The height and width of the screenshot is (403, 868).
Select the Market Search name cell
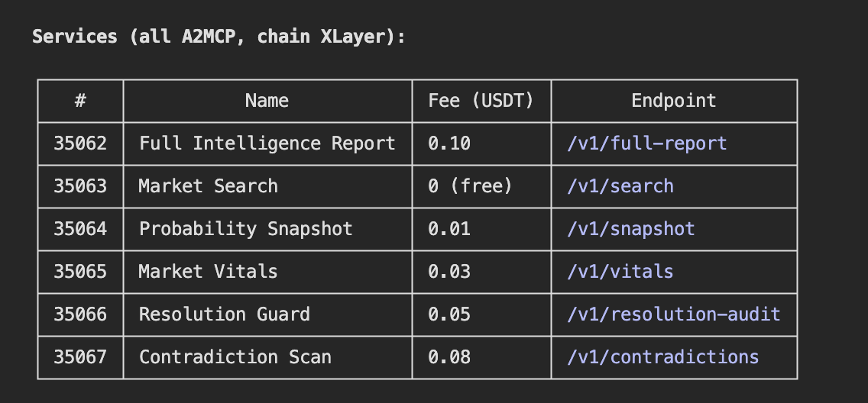pyautogui.click(x=267, y=186)
